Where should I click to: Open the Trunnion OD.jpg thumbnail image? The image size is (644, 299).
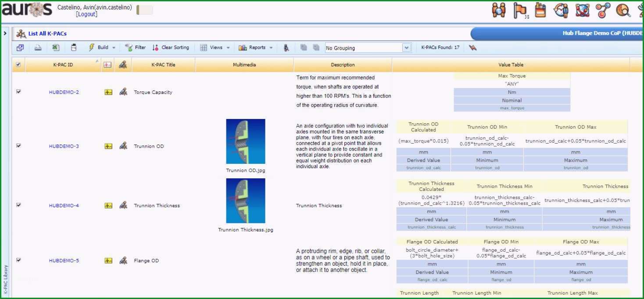246,142
